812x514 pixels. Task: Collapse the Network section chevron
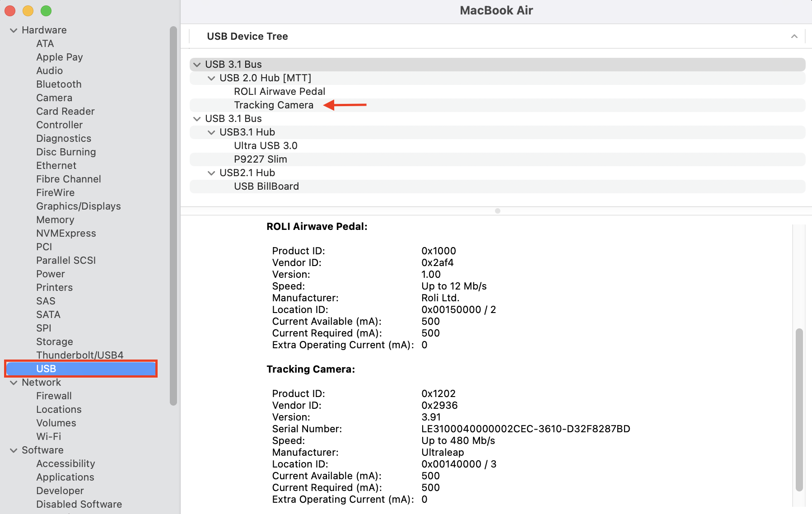pos(14,383)
